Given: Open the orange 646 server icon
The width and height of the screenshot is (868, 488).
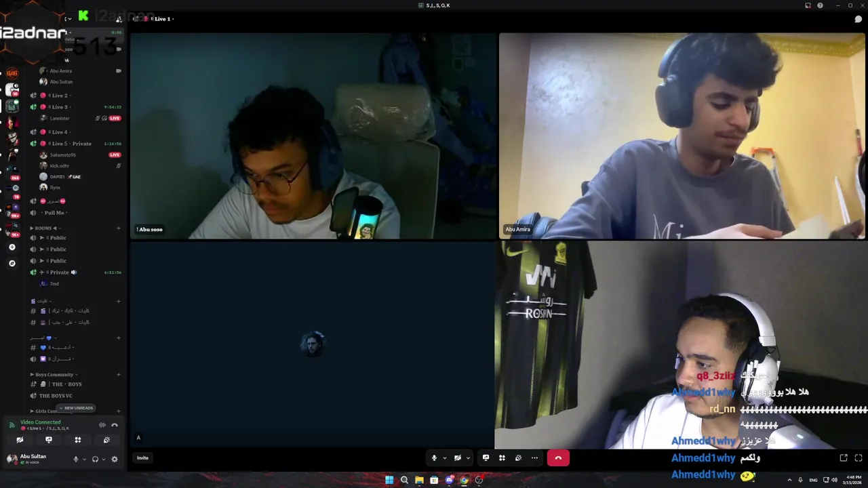Looking at the screenshot, I should [12, 73].
